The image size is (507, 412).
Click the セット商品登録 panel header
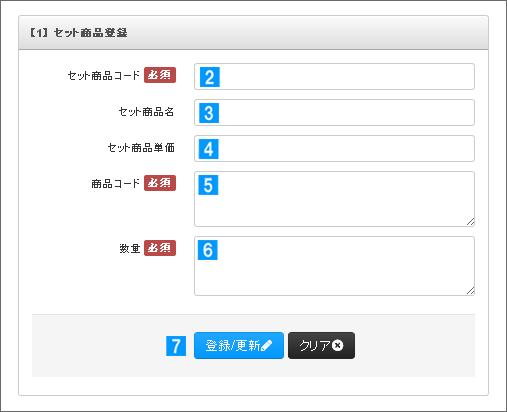tap(253, 33)
